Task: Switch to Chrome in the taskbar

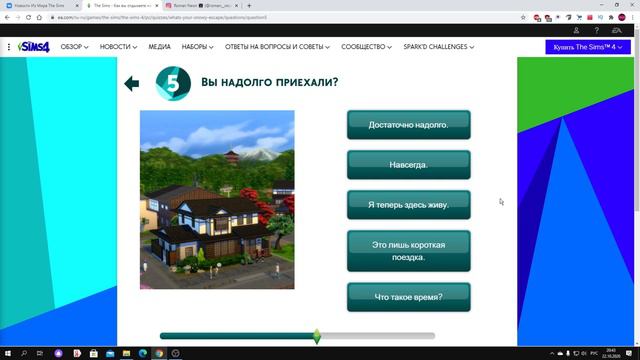Action: click(159, 353)
